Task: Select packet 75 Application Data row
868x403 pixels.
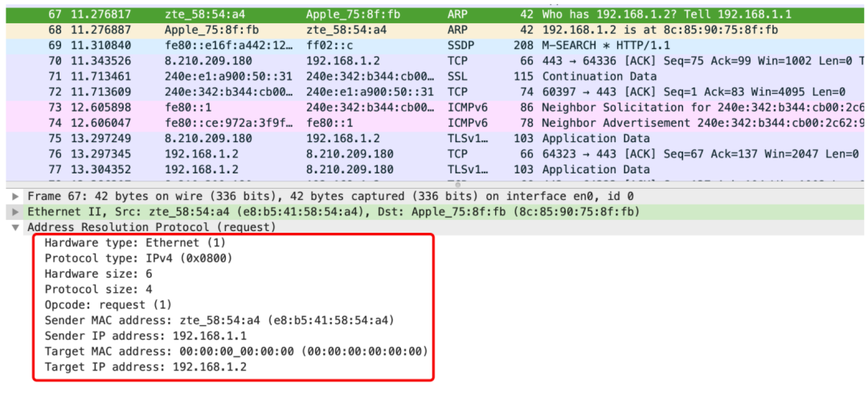Action: pos(435,138)
